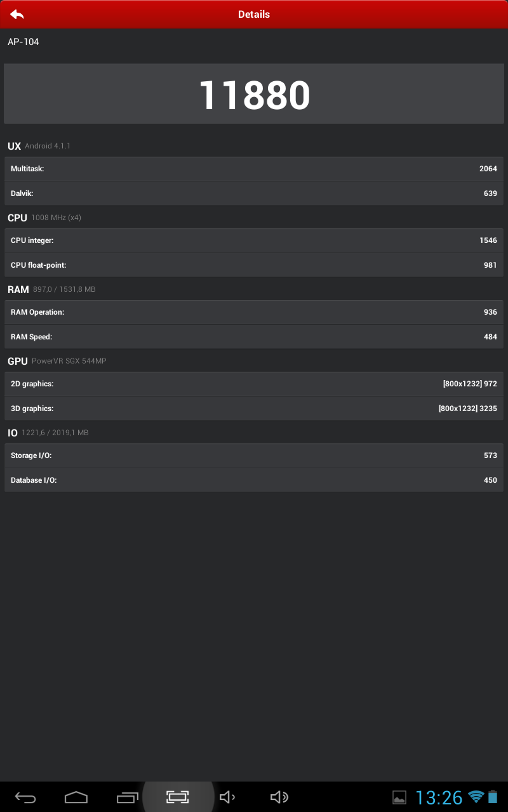This screenshot has height=812, width=508.
Task: Open the 13:26 clock in status bar
Action: tap(439, 797)
